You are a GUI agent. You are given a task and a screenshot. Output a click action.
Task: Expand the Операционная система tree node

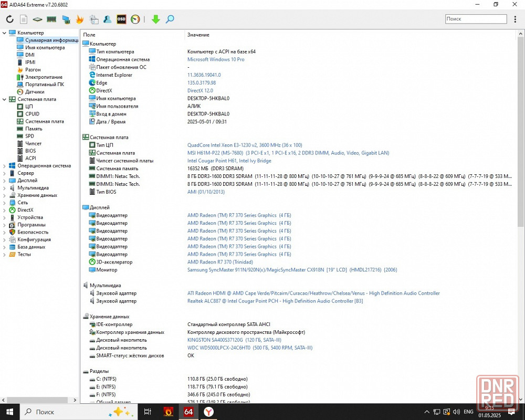4,166
